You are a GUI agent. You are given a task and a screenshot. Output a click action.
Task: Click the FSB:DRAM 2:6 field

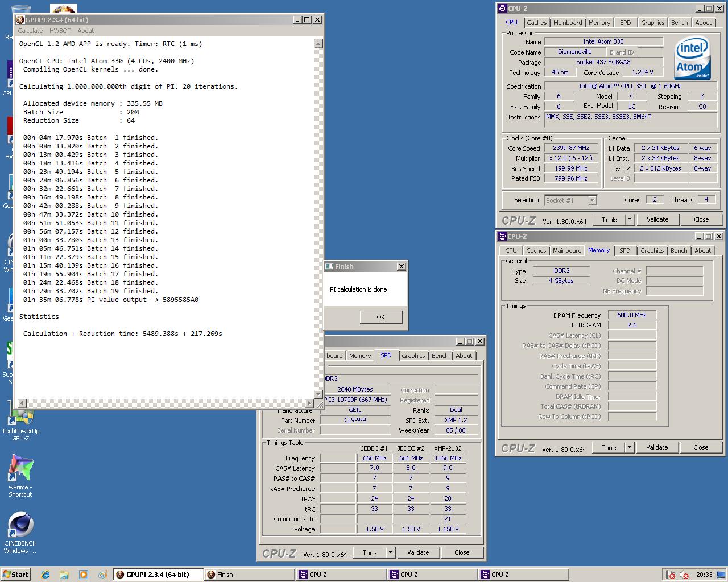pos(632,325)
